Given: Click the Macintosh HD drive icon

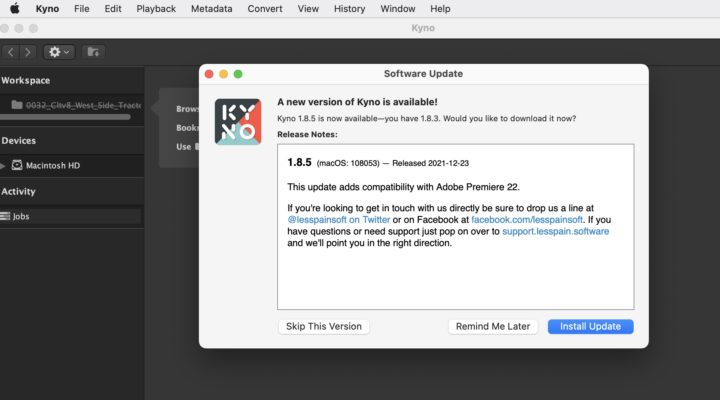Looking at the screenshot, I should (17, 165).
